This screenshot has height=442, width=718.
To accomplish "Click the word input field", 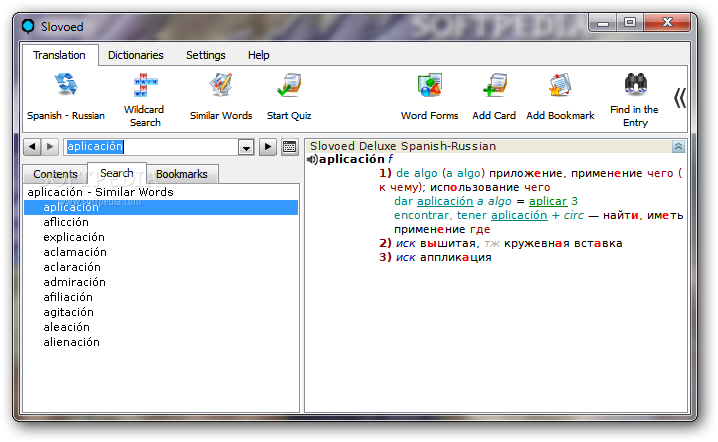I will tap(151, 147).
